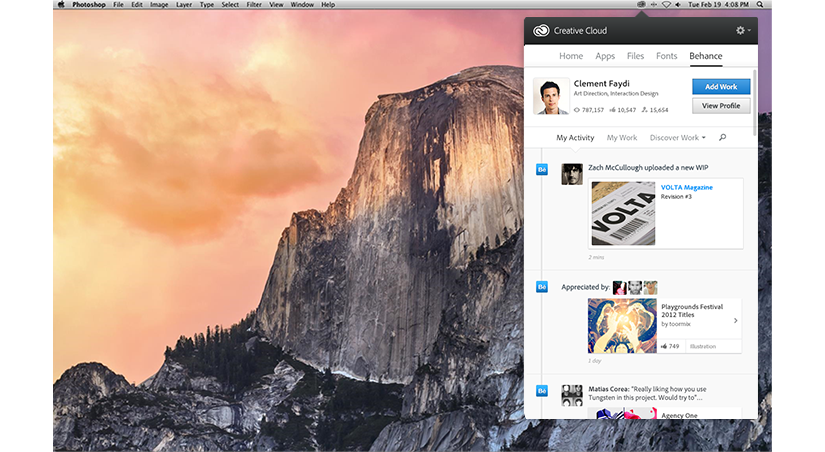This screenshot has width=825, height=452.
Task: Click the Be badge beside the Appreciated by entry
Action: click(541, 287)
